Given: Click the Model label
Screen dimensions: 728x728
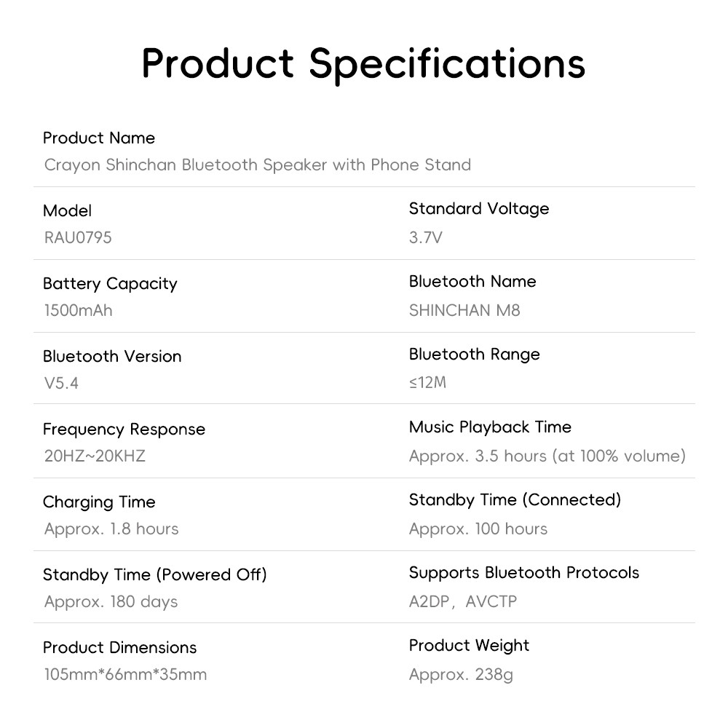Looking at the screenshot, I should 67,211.
